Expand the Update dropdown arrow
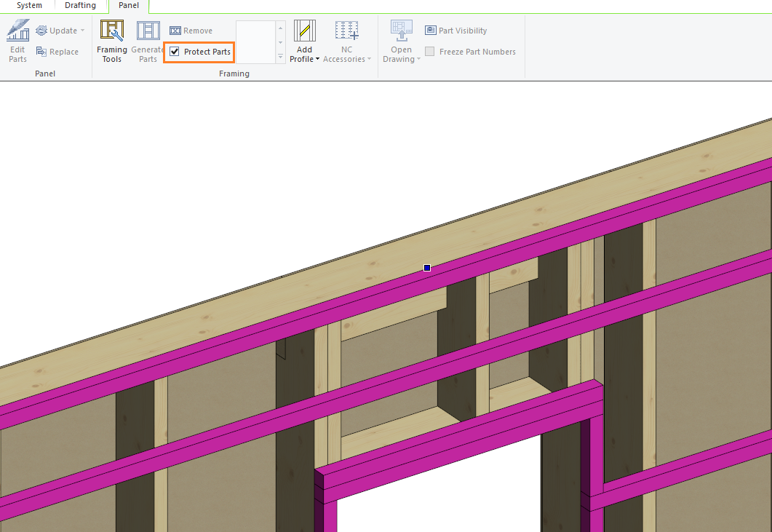 [x=82, y=31]
